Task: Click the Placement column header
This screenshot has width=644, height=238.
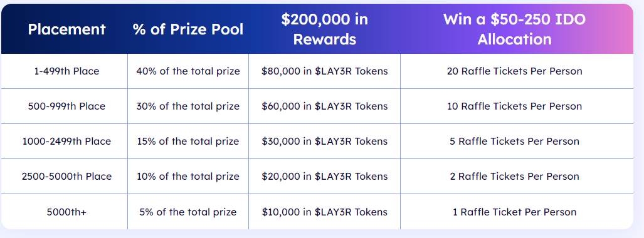Action: [x=66, y=29]
